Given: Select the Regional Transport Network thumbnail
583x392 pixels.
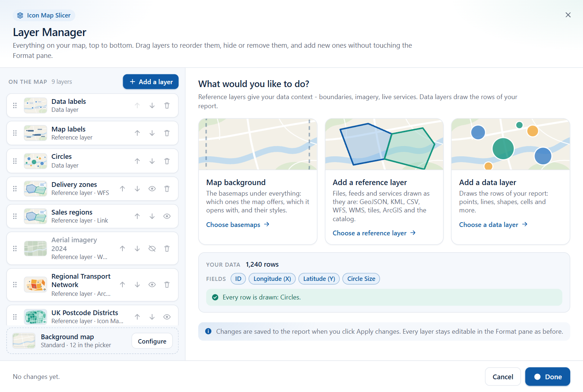Looking at the screenshot, I should tap(36, 285).
